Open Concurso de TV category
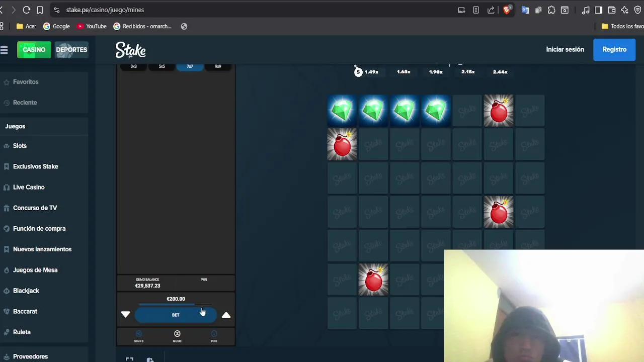 tap(35, 208)
